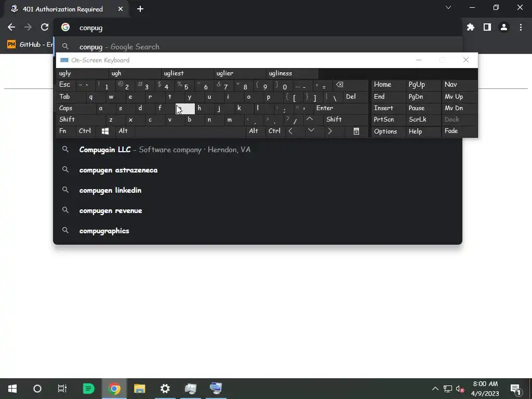Viewport: 532px width, 399px height.
Task: Click the spacebar on On-Screen Keyboard
Action: (x=190, y=131)
